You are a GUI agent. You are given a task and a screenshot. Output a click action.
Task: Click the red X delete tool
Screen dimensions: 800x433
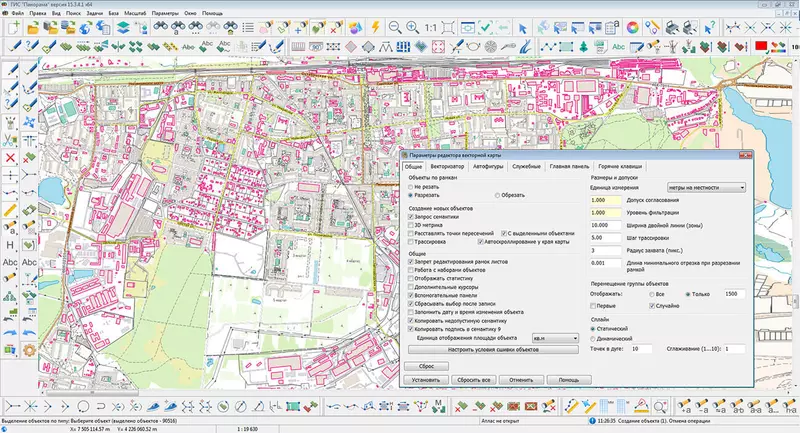click(9, 158)
